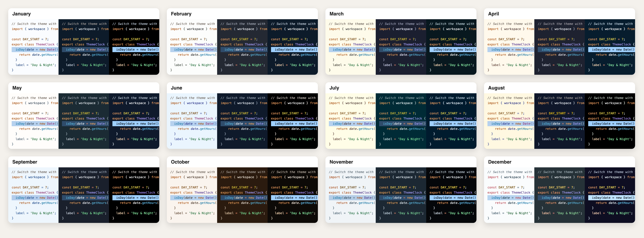View August's rightmost black high-contrast preview
Viewport: 644px width, 238px height.
click(610, 121)
